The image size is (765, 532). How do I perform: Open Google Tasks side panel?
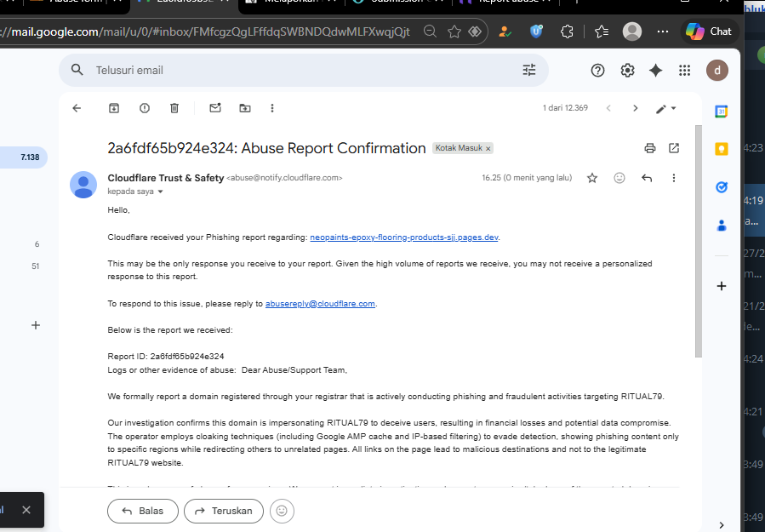(722, 187)
